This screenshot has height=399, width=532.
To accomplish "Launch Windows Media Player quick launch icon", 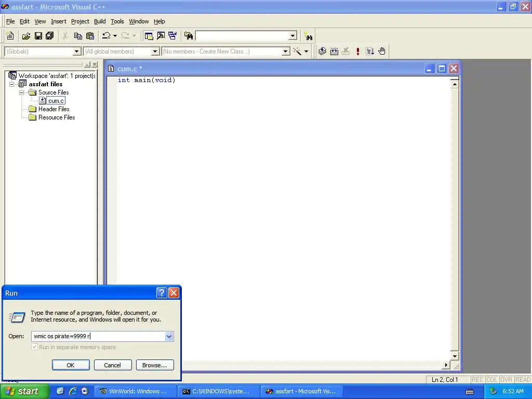I will (85, 391).
